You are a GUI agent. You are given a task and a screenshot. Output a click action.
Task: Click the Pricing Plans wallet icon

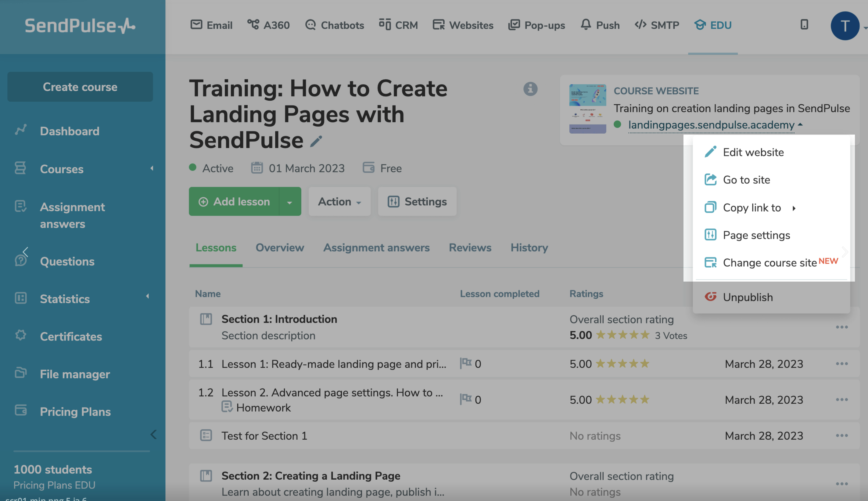pos(21,410)
